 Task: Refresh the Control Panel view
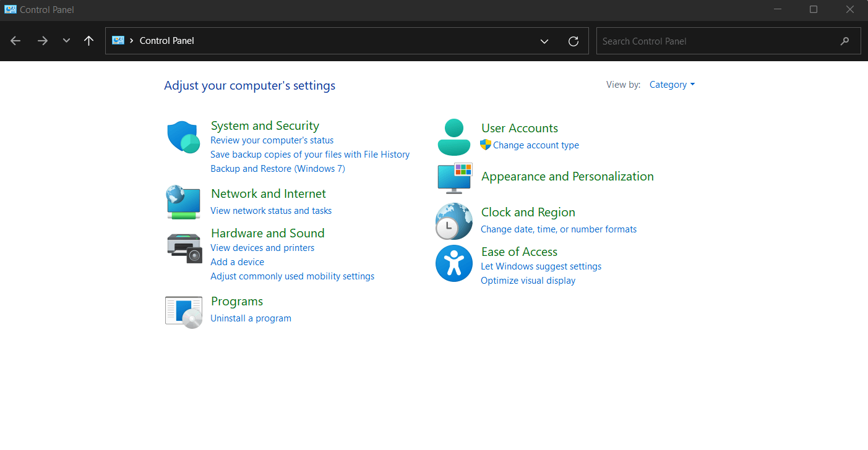coord(574,41)
